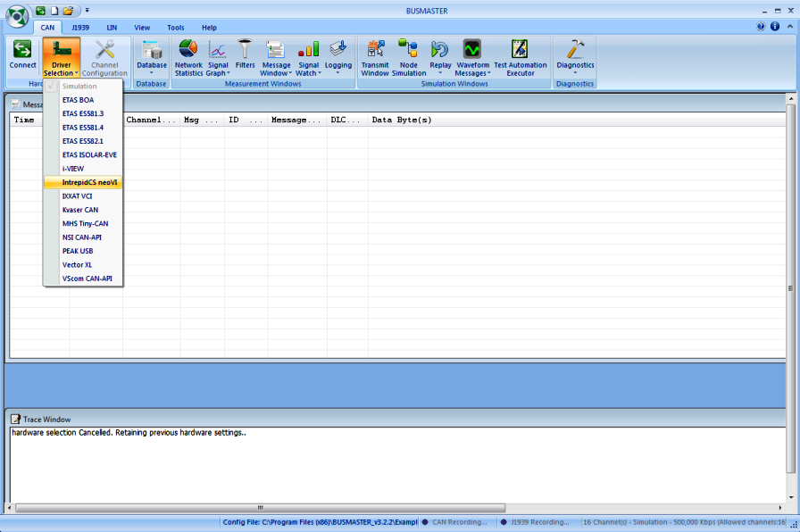Open the Transmit Window
Image resolution: width=800 pixels, height=532 pixels.
[375, 55]
